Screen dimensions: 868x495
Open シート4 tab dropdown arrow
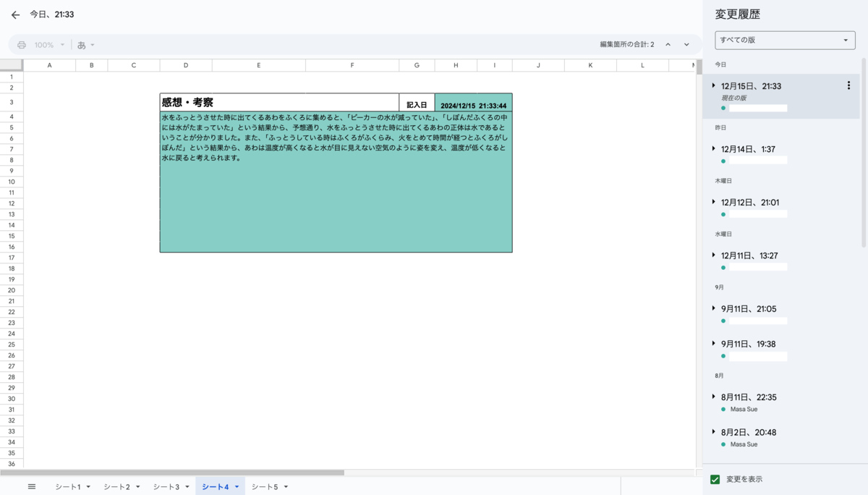click(237, 487)
